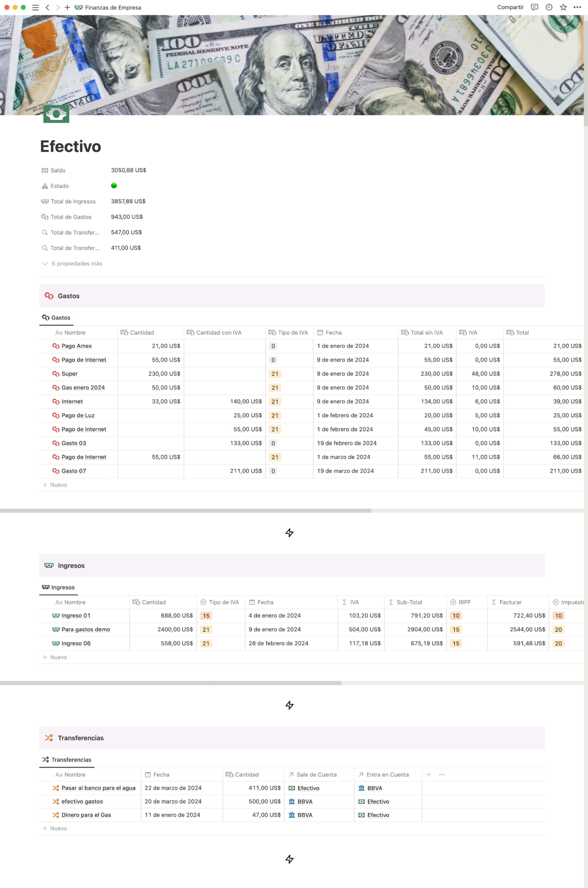Add property column in Transferencias table
Screen dimensions: 588x888
[428, 774]
